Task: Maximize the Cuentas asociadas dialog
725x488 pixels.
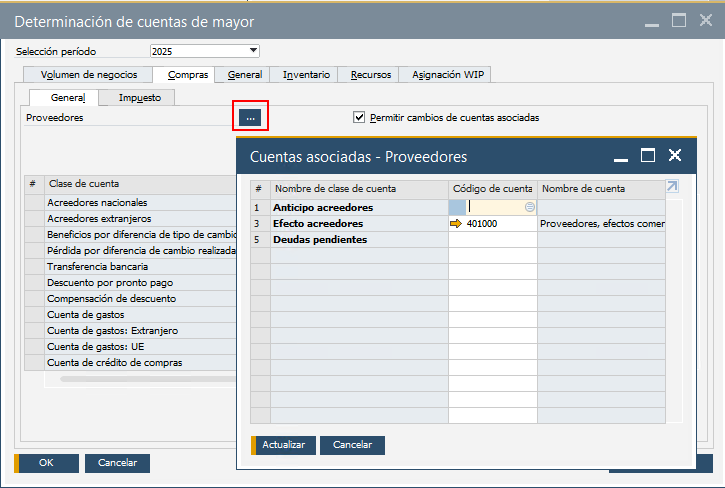Action: (x=648, y=156)
